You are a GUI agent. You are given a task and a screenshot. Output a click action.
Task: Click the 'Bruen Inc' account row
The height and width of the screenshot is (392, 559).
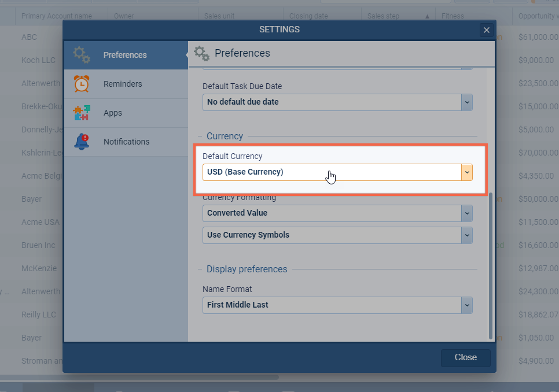click(38, 245)
